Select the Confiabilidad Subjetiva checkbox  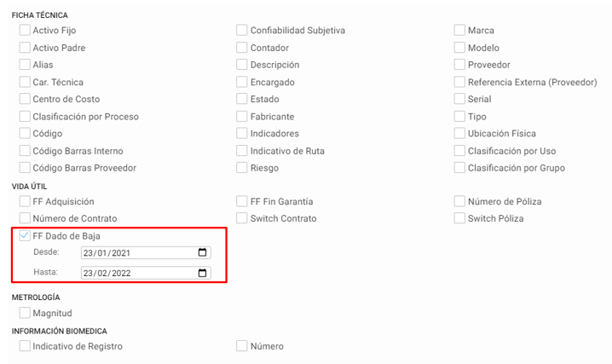(x=241, y=30)
